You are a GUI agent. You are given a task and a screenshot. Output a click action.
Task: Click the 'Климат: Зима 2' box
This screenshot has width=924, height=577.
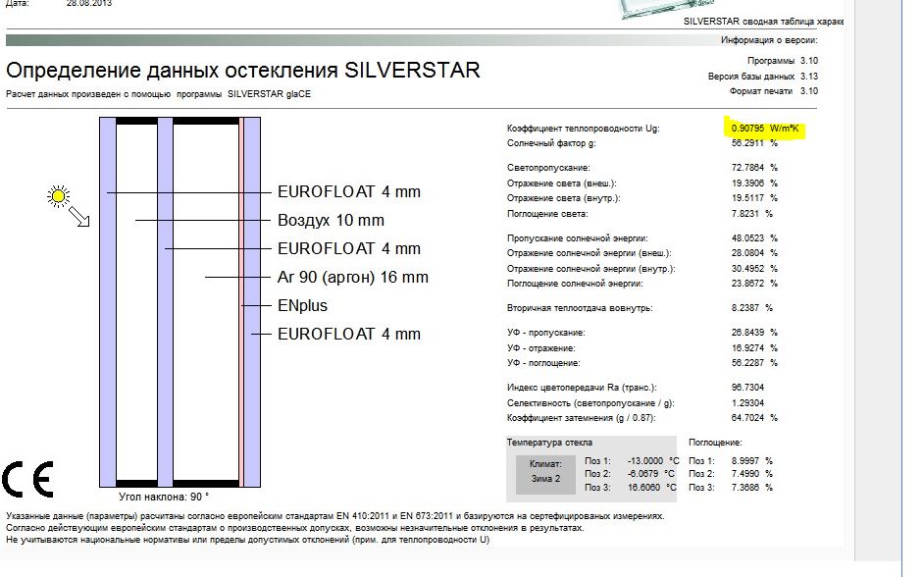point(545,474)
